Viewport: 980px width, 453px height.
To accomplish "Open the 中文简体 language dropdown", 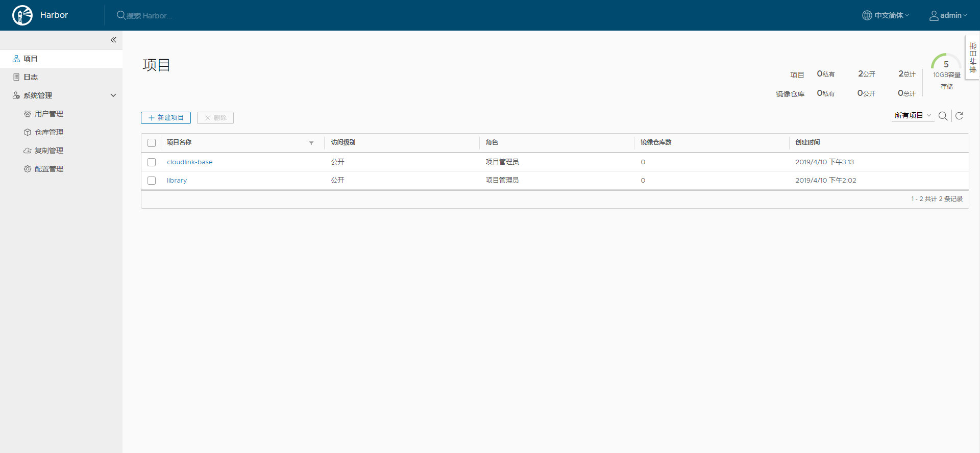I will point(891,15).
